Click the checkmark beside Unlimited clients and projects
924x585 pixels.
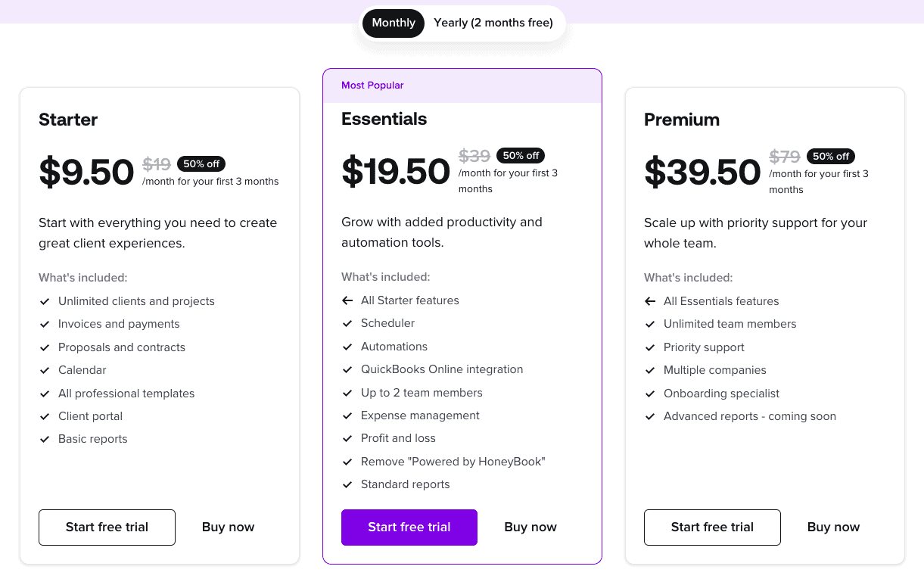click(44, 301)
